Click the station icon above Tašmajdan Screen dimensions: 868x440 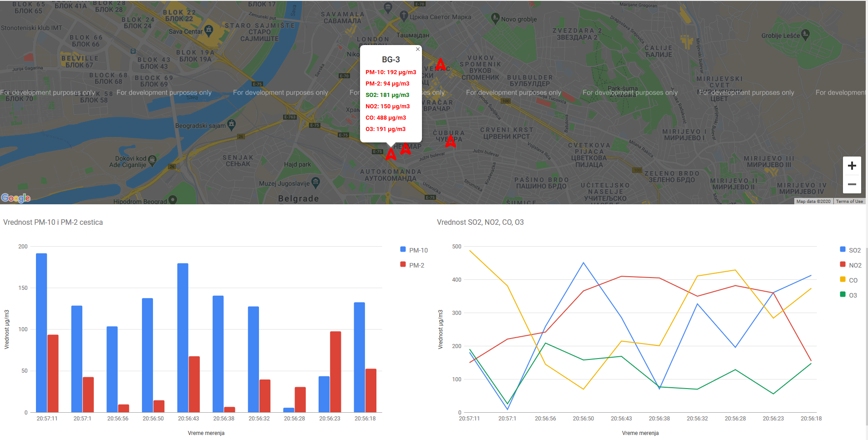click(x=387, y=6)
